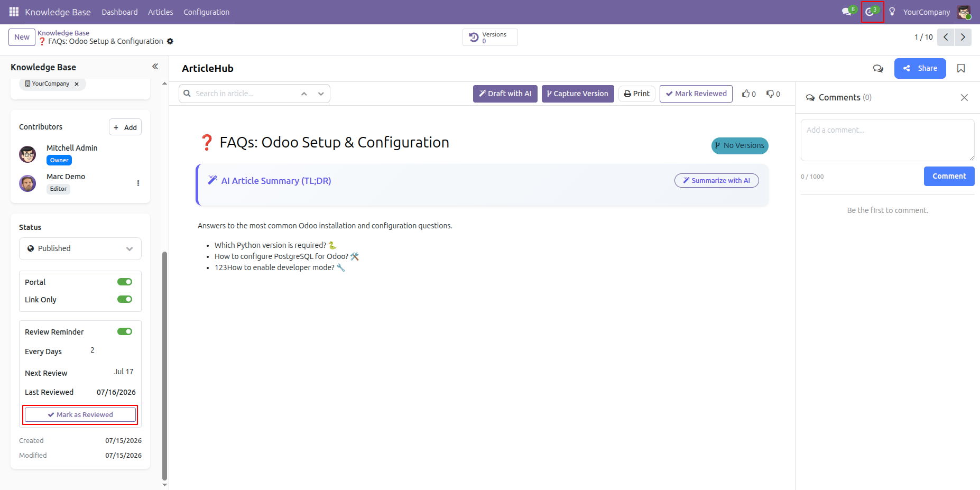Viewport: 980px width, 490px height.
Task: Click the record pager 1 / 10
Action: point(923,37)
